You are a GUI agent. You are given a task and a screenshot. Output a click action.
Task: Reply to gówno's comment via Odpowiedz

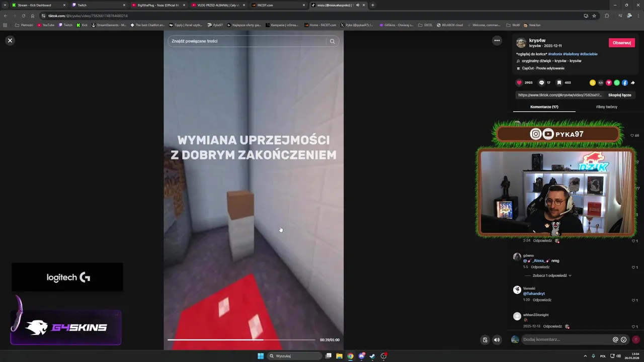[x=541, y=267]
